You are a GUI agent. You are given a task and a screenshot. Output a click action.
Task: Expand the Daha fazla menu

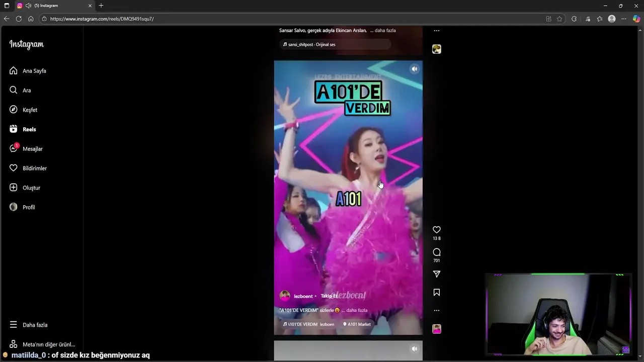pyautogui.click(x=29, y=325)
